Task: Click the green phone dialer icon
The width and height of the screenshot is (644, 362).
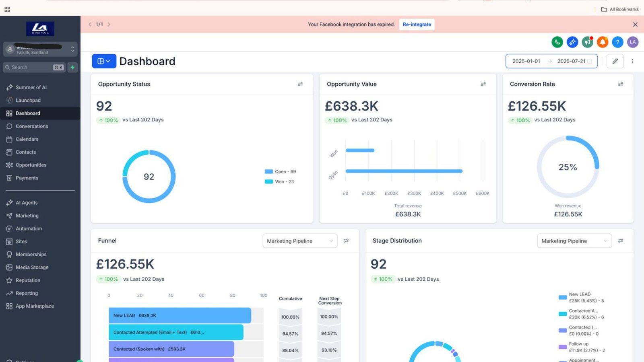Action: [557, 42]
